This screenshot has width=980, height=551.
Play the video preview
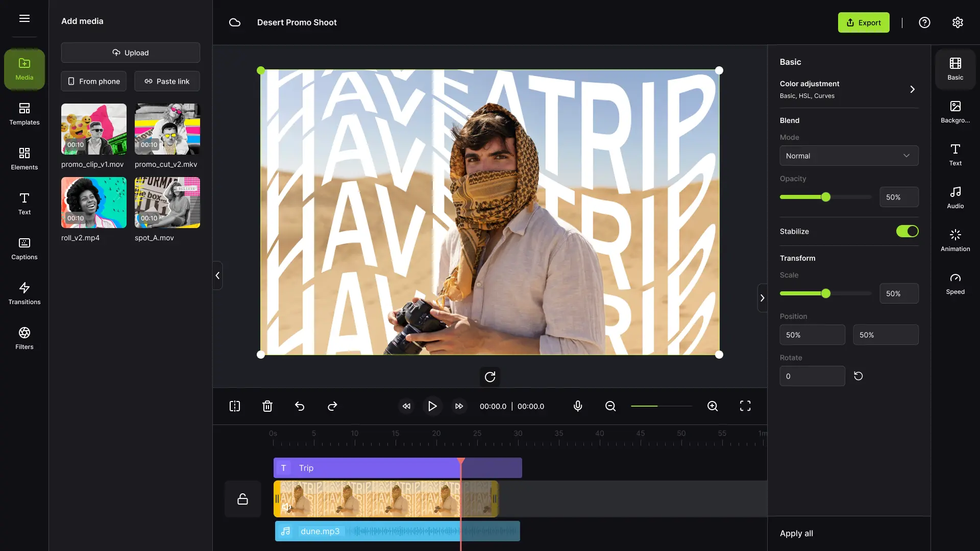coord(432,406)
